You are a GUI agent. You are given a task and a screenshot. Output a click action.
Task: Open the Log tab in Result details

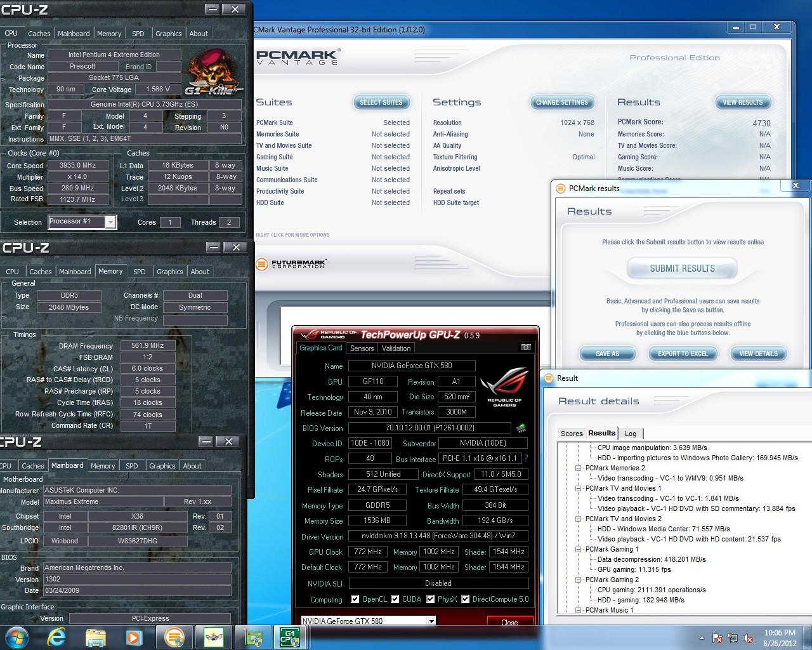(x=631, y=434)
